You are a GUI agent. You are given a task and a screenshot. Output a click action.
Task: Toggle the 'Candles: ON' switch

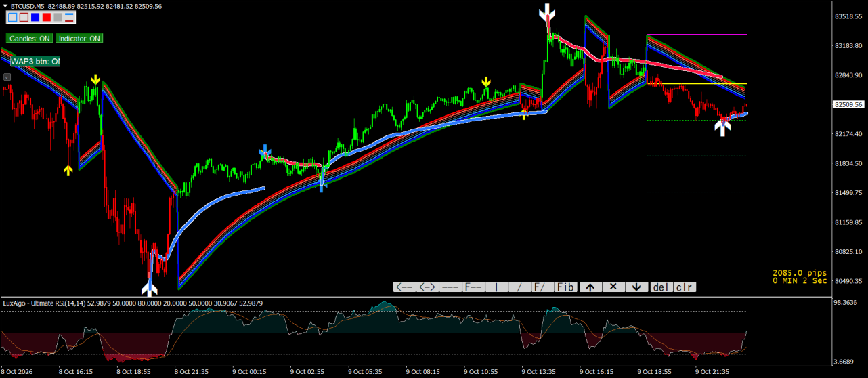coord(30,39)
